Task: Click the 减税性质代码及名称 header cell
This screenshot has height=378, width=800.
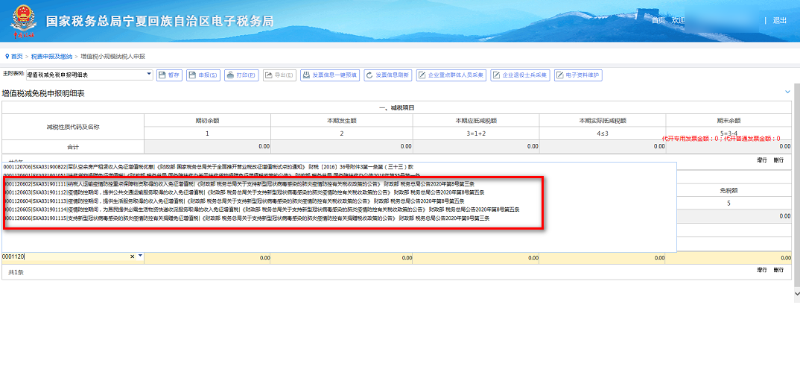Action: pos(73,127)
